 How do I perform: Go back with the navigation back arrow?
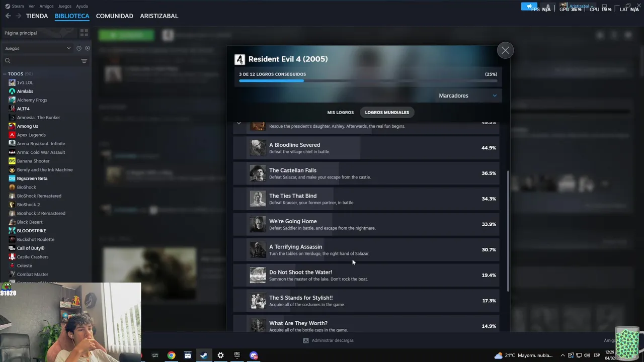(8, 16)
